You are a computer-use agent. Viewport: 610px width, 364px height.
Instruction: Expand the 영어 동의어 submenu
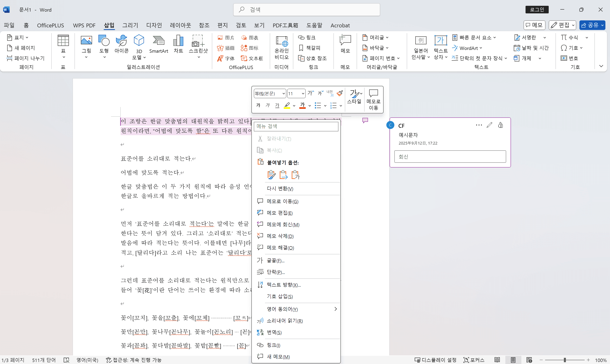pos(336,309)
